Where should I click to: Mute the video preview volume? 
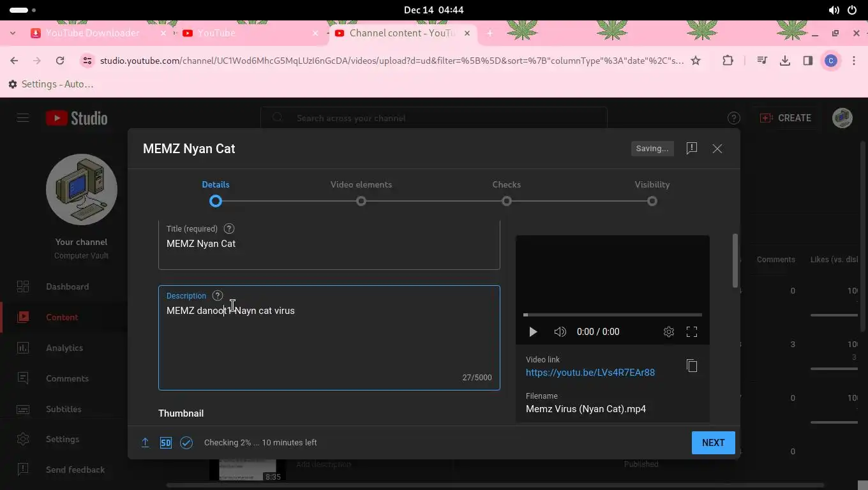[x=560, y=332]
